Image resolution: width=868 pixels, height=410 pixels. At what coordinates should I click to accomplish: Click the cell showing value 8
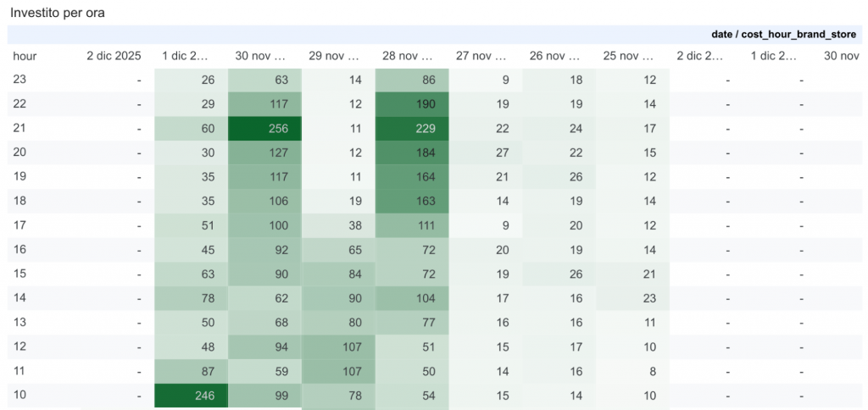633,372
